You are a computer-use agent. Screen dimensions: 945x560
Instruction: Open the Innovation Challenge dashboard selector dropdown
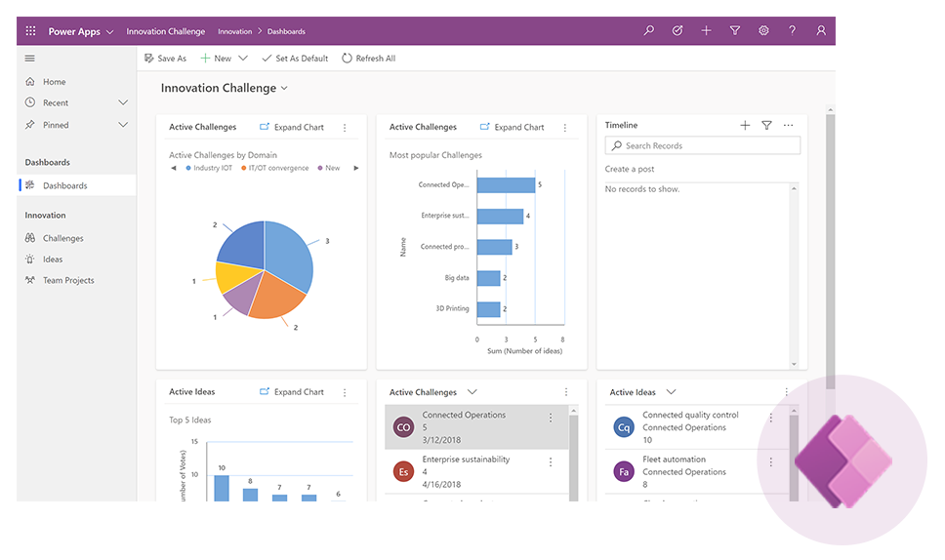[x=284, y=88]
